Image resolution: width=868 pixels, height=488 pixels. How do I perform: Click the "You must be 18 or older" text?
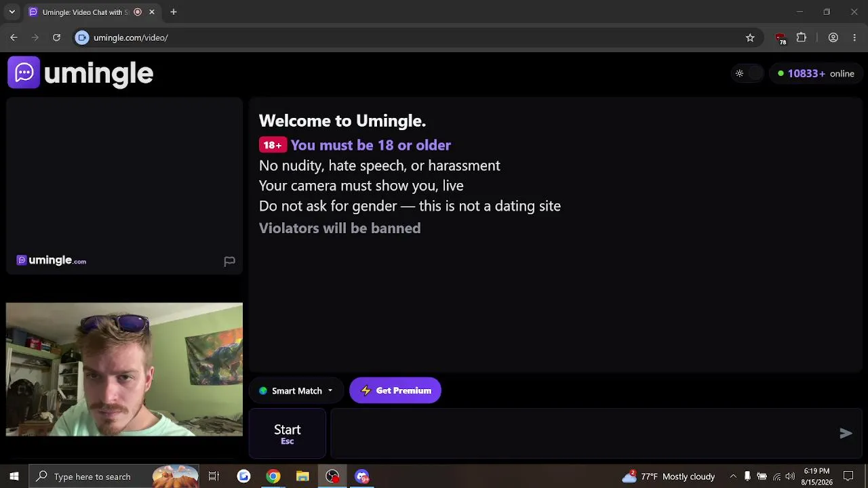pyautogui.click(x=370, y=145)
